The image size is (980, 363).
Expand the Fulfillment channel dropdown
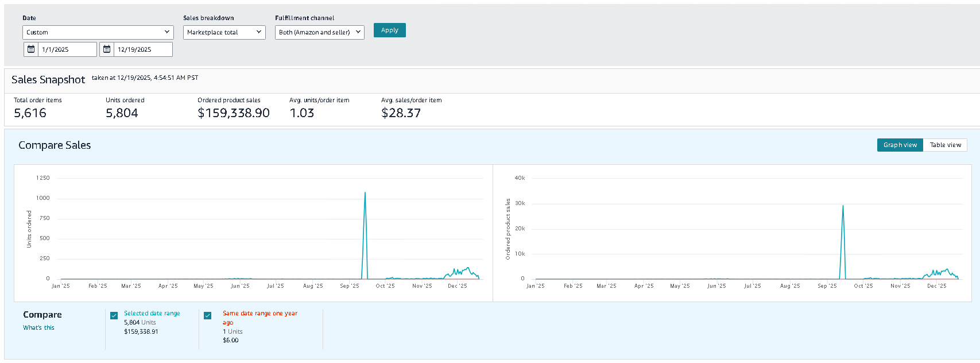(x=319, y=32)
